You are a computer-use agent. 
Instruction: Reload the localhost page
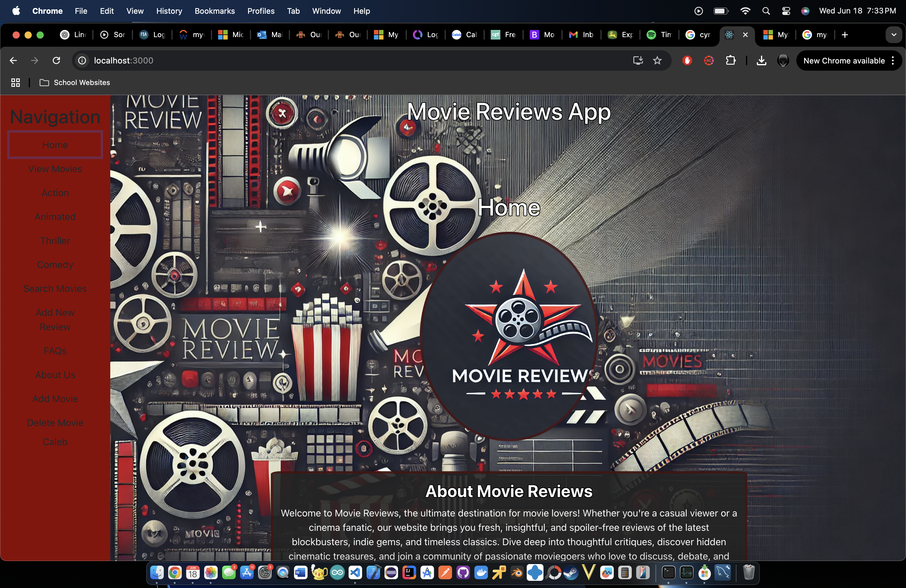point(56,60)
